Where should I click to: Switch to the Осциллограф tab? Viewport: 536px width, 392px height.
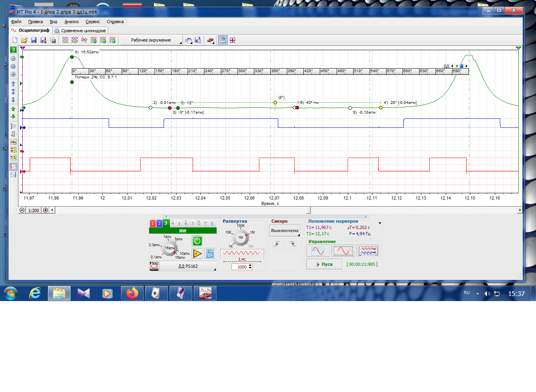31,30
